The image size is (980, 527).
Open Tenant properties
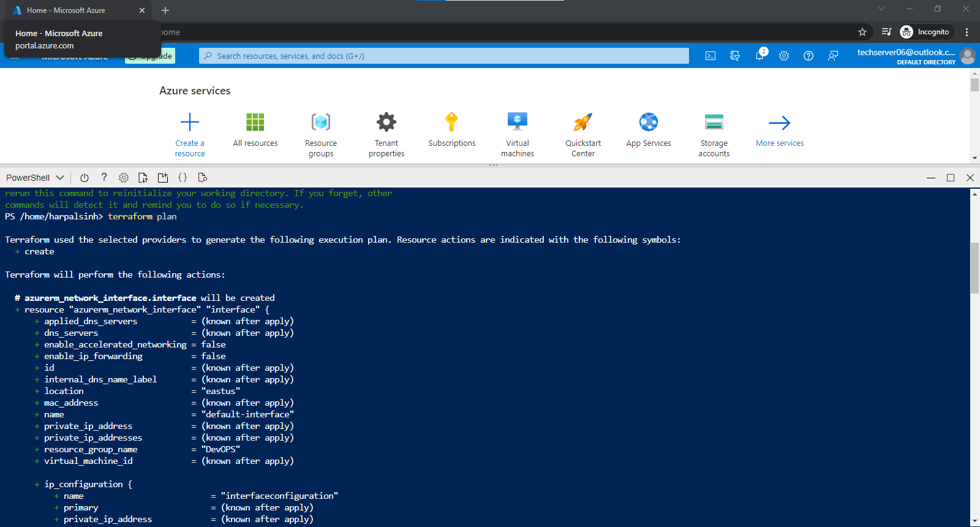[x=386, y=135]
